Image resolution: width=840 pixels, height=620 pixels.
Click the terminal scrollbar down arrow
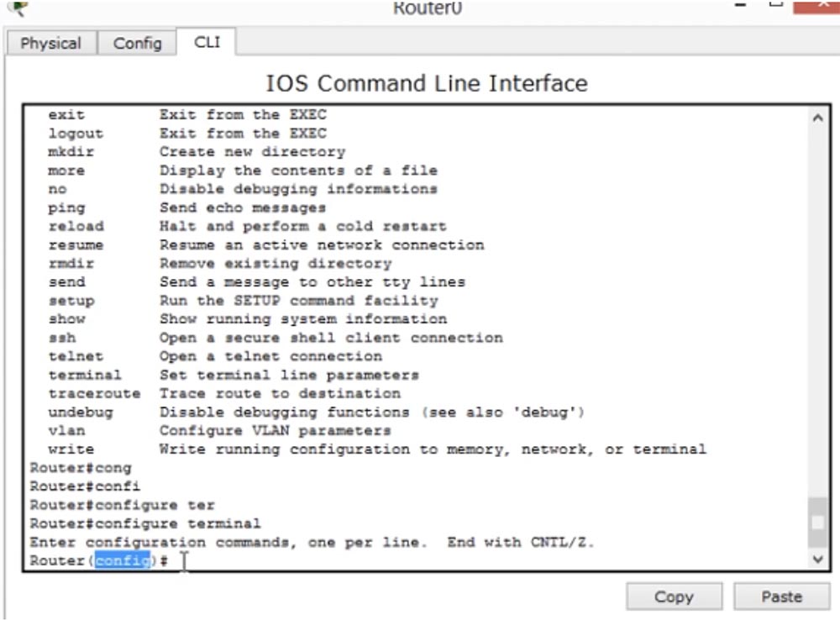point(818,559)
